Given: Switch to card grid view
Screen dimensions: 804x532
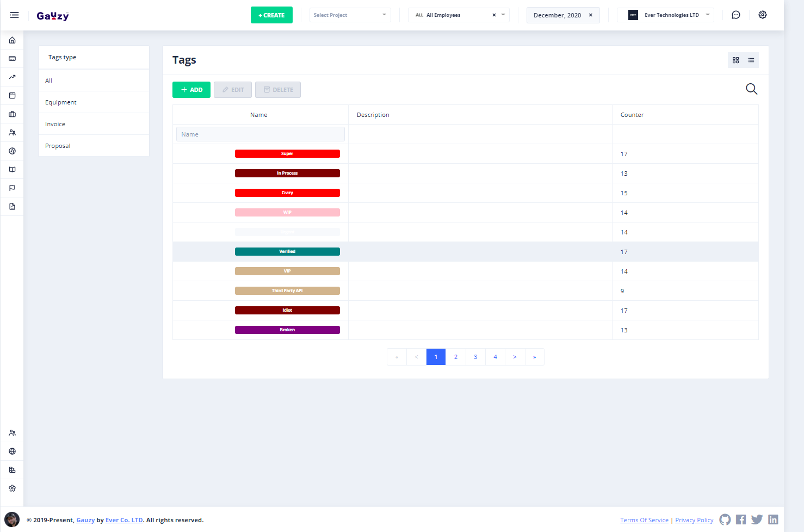Looking at the screenshot, I should (x=735, y=60).
